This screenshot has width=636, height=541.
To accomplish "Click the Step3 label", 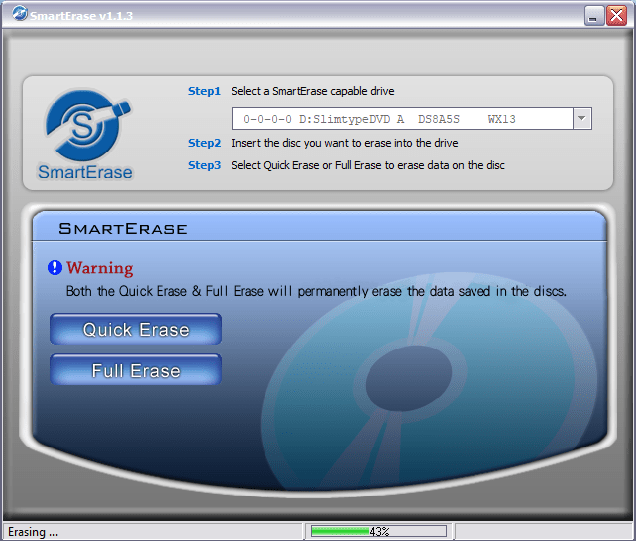I will (204, 165).
